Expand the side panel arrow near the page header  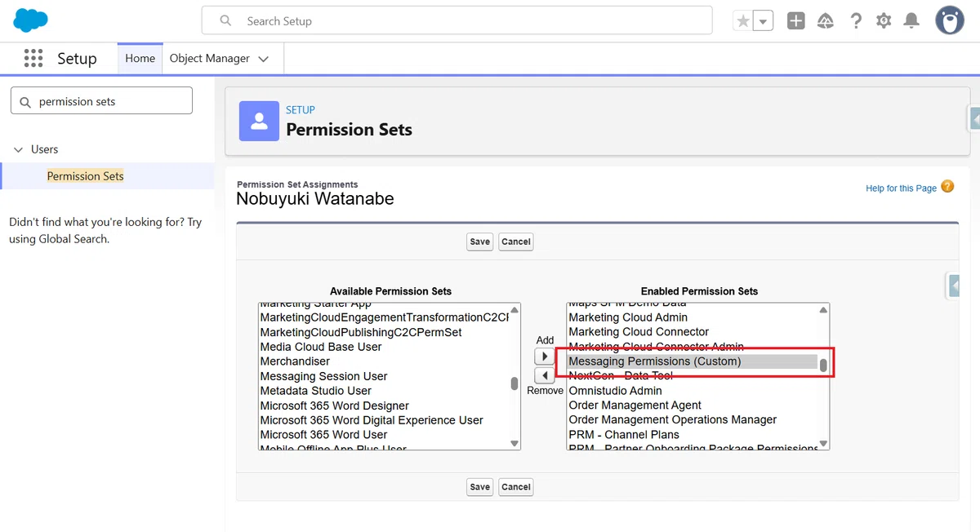coord(974,118)
